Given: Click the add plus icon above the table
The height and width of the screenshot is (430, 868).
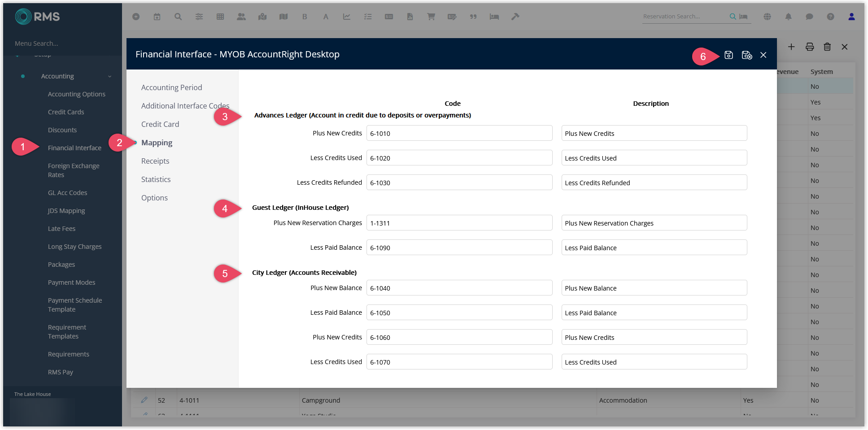Looking at the screenshot, I should tap(791, 47).
